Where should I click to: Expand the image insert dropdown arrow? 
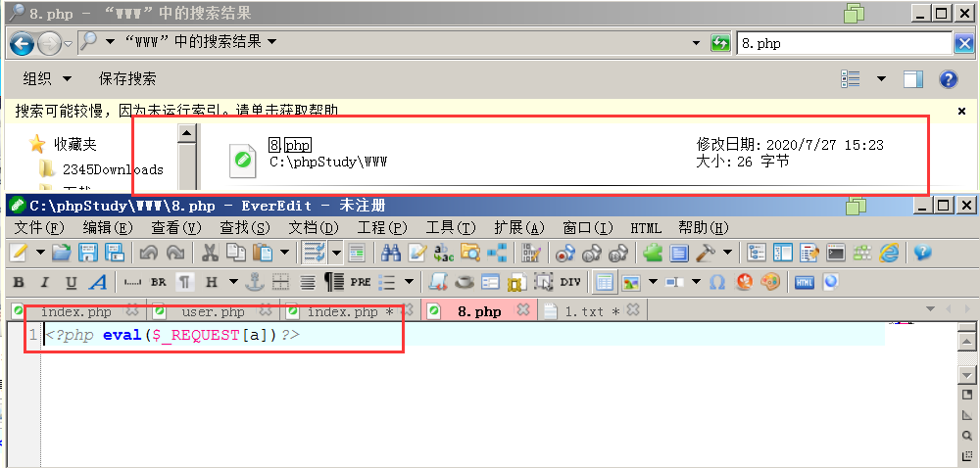point(653,282)
